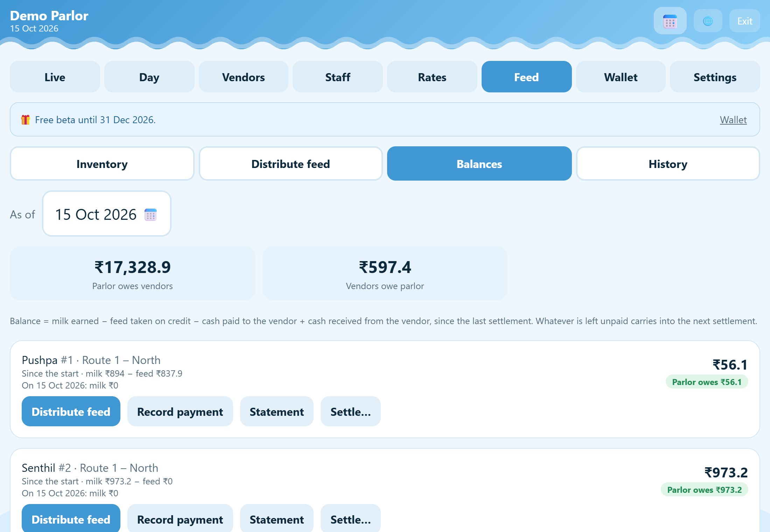Select the Feed tab
Viewport: 770px width, 532px height.
click(x=526, y=77)
